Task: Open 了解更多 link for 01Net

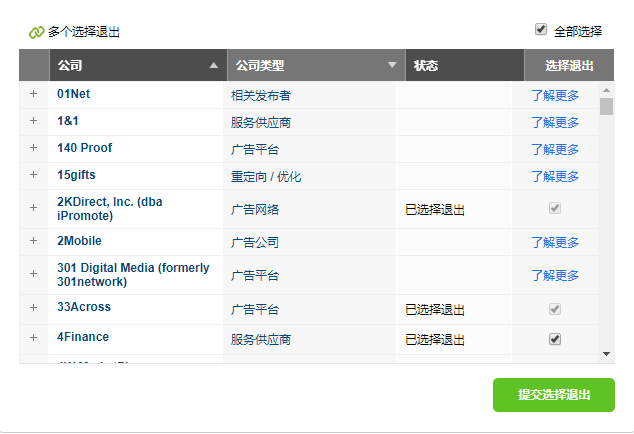Action: [x=555, y=95]
